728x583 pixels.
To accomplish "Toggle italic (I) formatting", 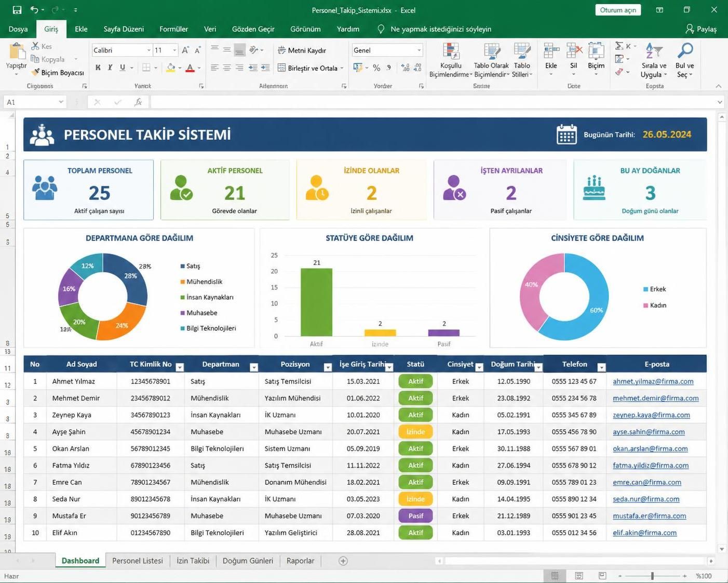I will (x=110, y=68).
